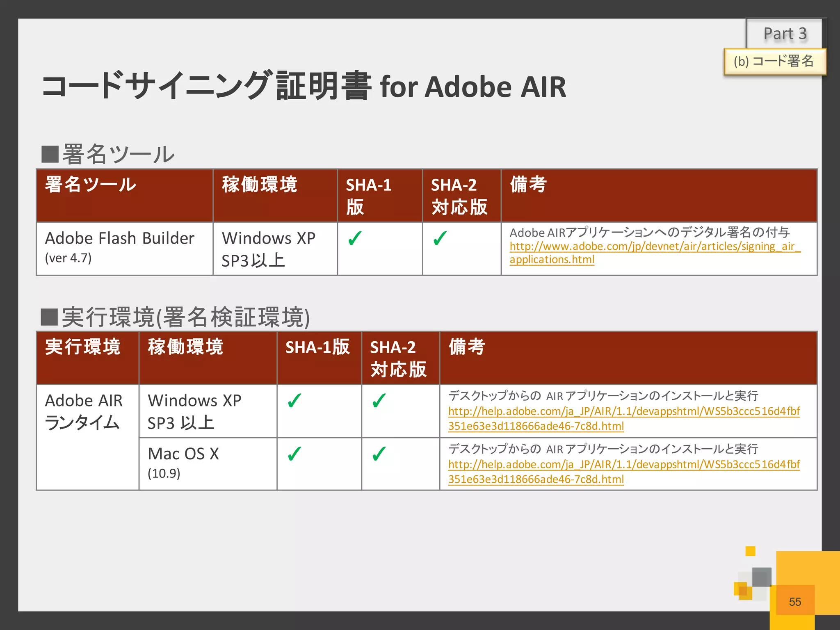This screenshot has width=840, height=630.
Task: Click the Adobe AIR ランタイム cell
Action: (87, 437)
